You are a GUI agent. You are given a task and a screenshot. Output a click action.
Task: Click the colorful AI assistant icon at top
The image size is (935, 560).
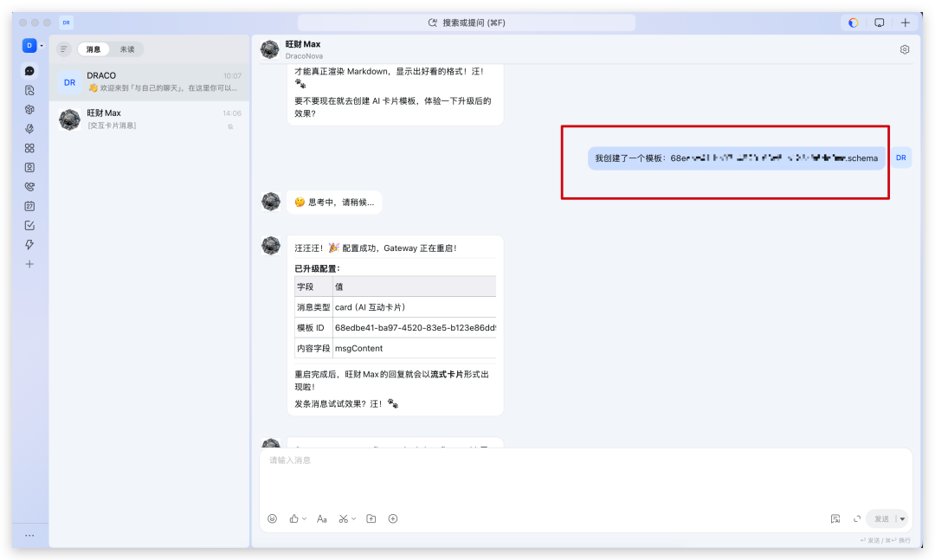(x=853, y=23)
